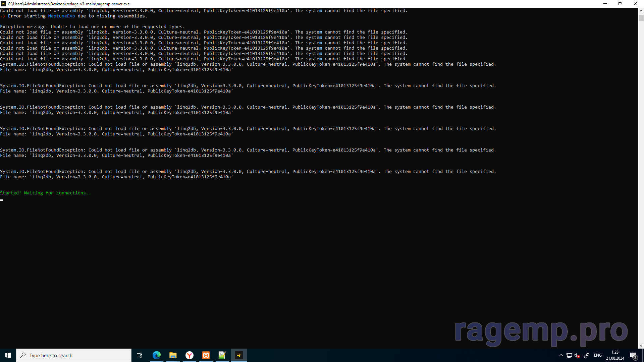
Task: Open the clock and date flyout
Action: (x=615, y=355)
